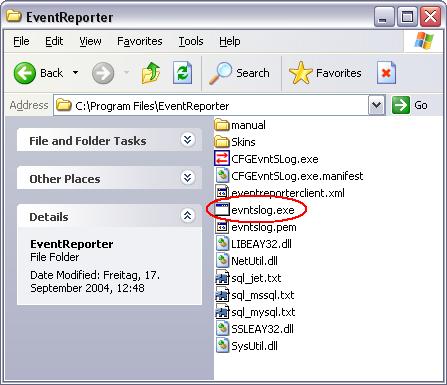The height and width of the screenshot is (385, 447).
Task: Open the View menu
Action: [90, 41]
